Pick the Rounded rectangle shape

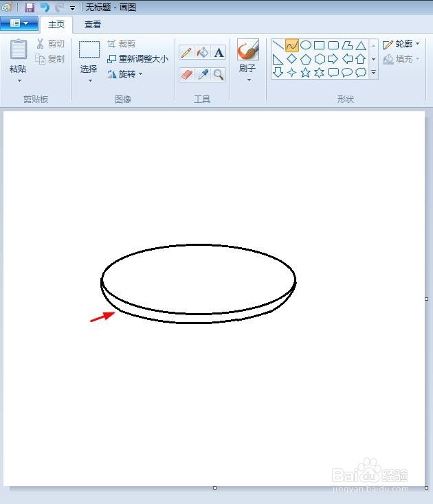[333, 45]
